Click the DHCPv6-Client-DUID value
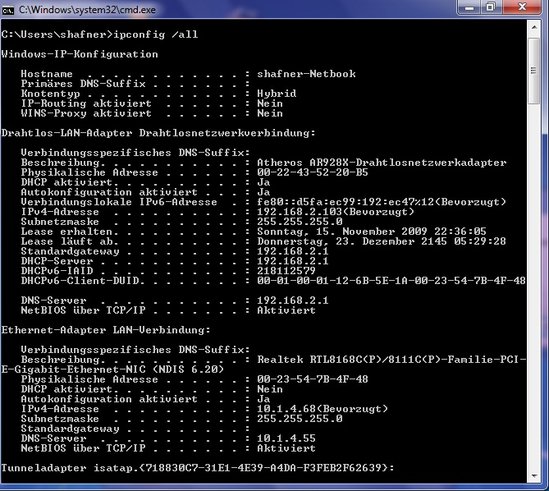 (391, 281)
